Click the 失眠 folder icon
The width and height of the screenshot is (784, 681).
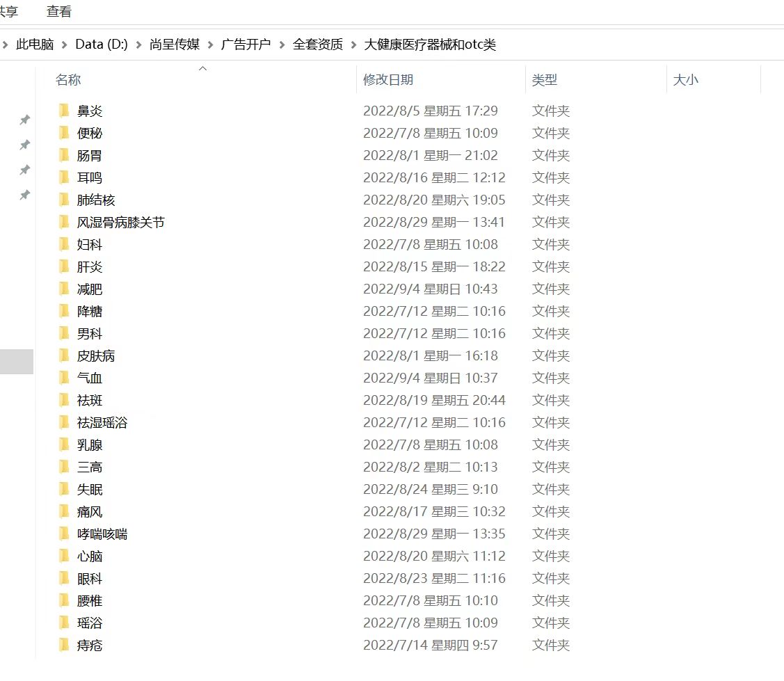(64, 489)
